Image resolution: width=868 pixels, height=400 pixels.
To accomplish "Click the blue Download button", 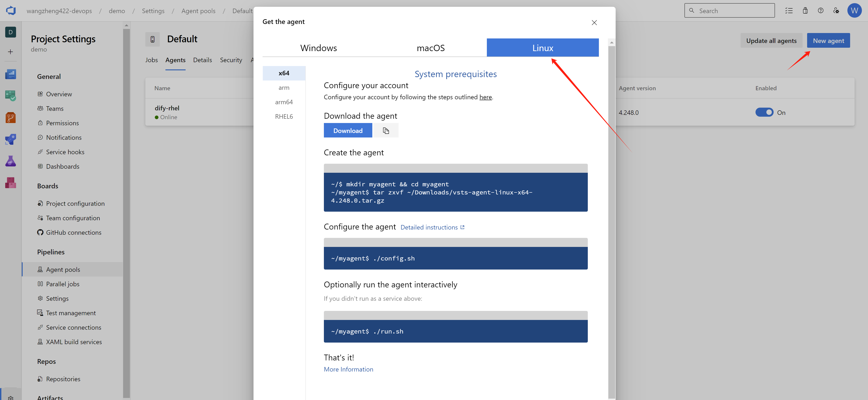I will coord(348,131).
